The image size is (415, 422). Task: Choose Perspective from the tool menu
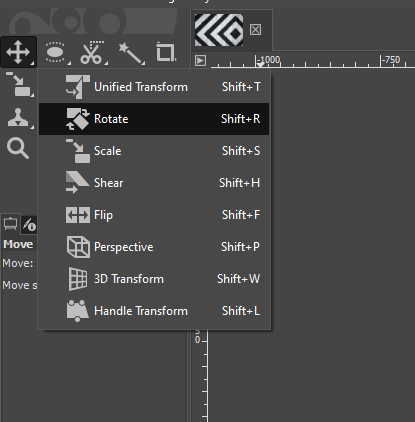coord(154,247)
